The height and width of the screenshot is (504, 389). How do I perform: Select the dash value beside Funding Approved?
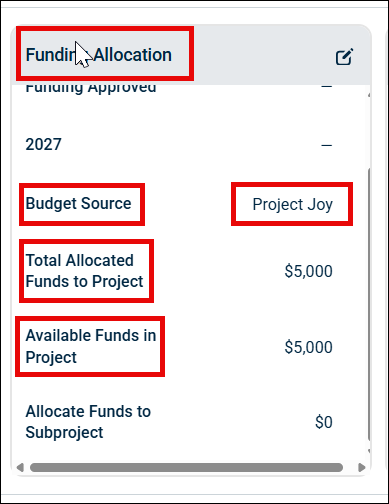click(327, 86)
